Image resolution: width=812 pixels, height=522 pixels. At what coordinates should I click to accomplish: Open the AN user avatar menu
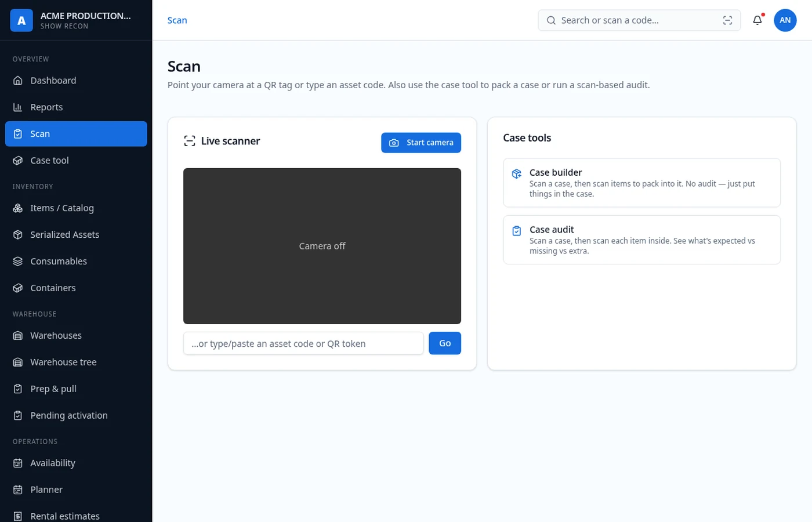(x=785, y=20)
